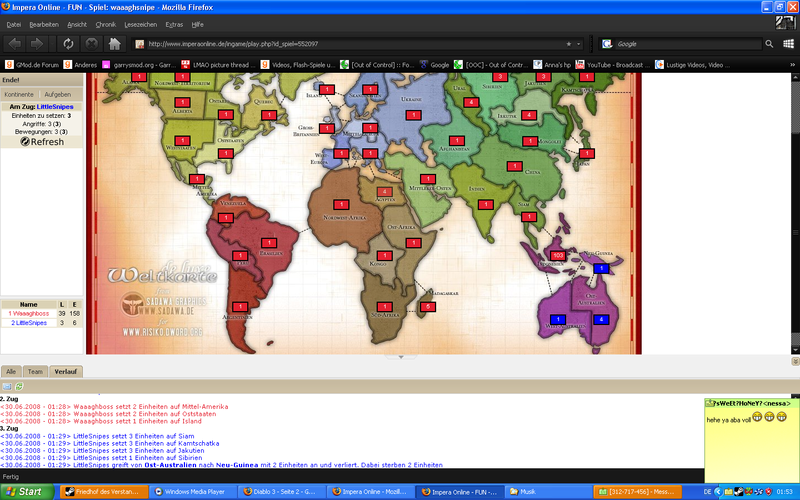
Task: Go back with the browser Back arrow
Action: pyautogui.click(x=14, y=44)
